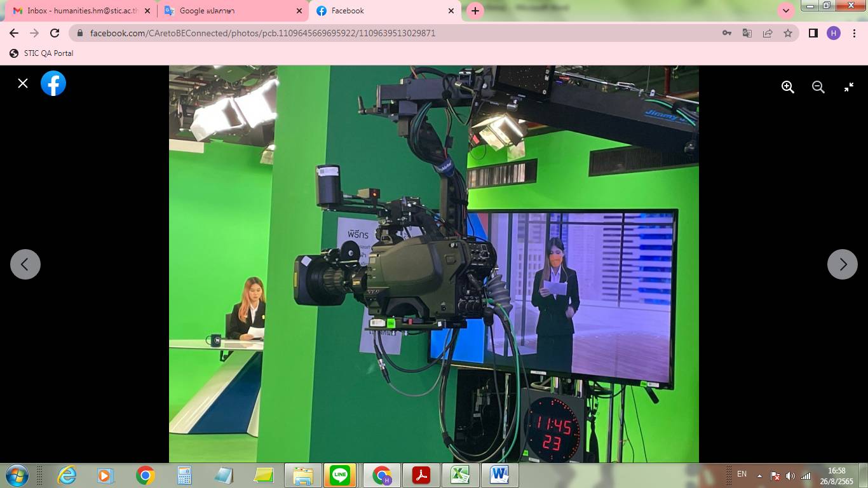868x488 pixels.
Task: Open a new browser tab
Action: (475, 11)
